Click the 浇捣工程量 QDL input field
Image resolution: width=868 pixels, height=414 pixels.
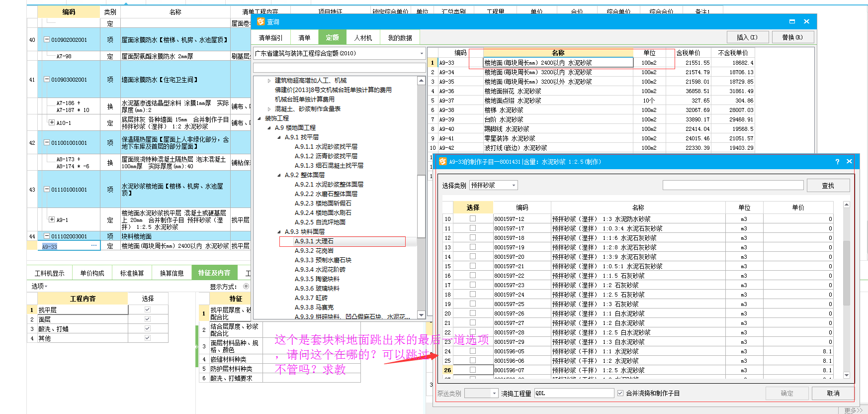(574, 393)
